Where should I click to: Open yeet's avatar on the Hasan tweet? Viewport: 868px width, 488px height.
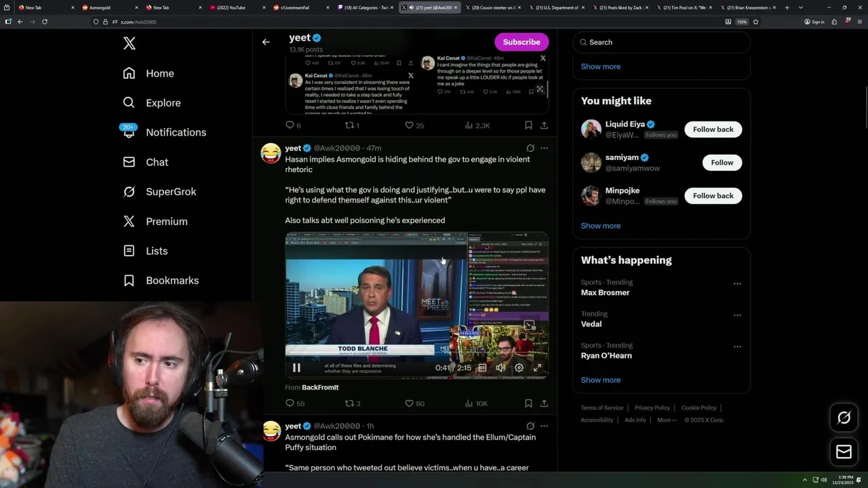(x=271, y=153)
